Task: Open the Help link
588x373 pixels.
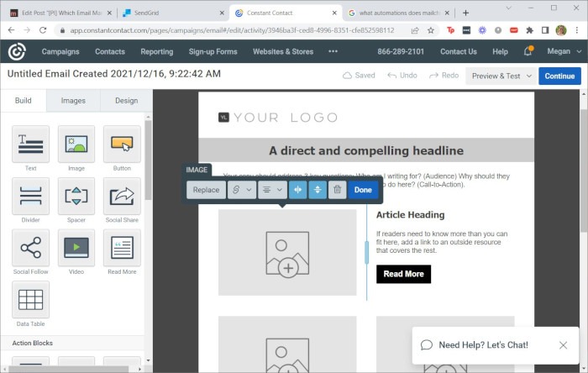Action: click(500, 52)
